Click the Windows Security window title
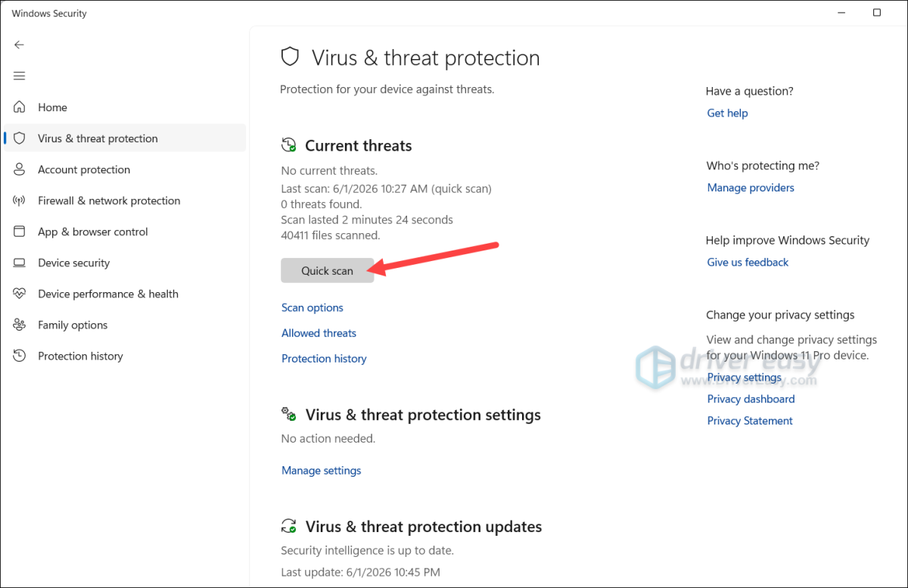Screen dimensions: 908x588 point(49,13)
